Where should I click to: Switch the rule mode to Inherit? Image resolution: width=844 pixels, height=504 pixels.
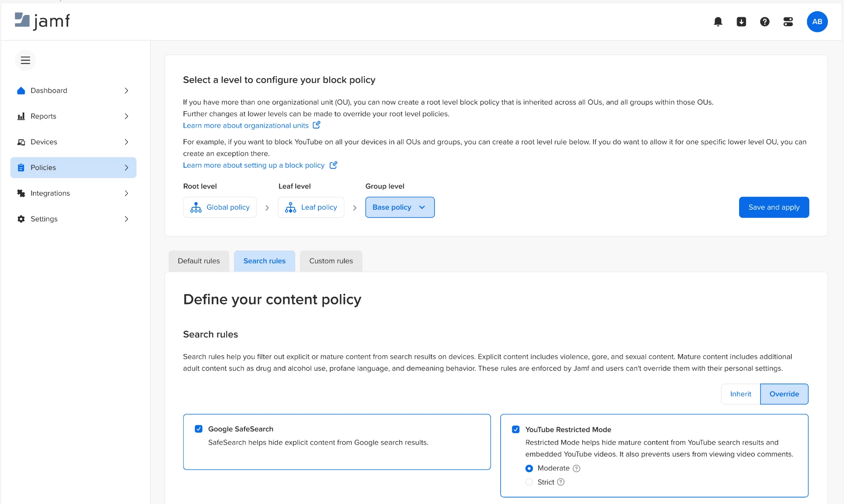740,394
